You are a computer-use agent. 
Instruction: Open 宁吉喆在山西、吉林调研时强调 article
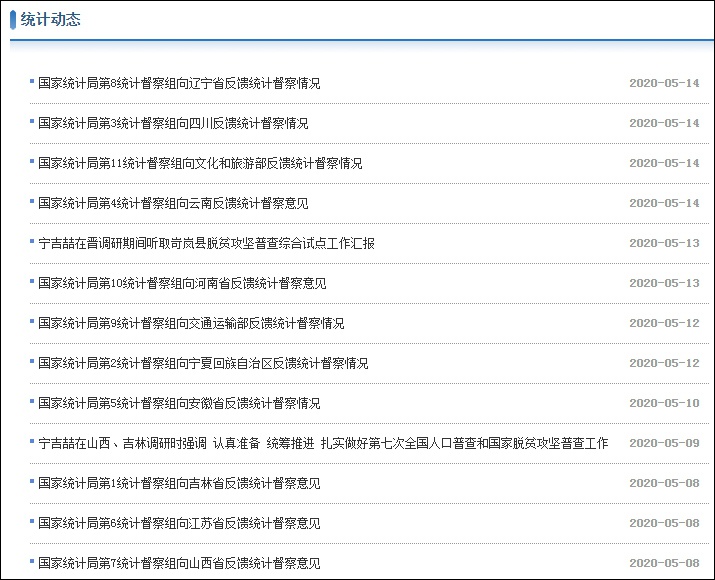(323, 443)
